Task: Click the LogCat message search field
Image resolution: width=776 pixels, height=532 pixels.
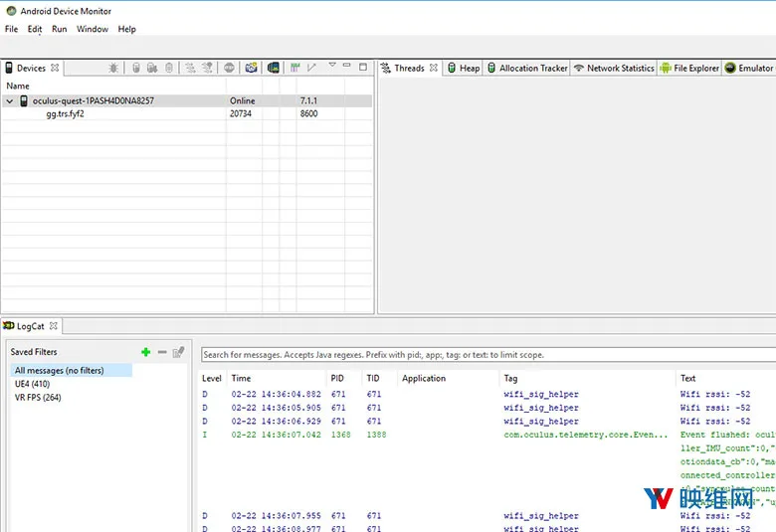Action: [x=488, y=355]
